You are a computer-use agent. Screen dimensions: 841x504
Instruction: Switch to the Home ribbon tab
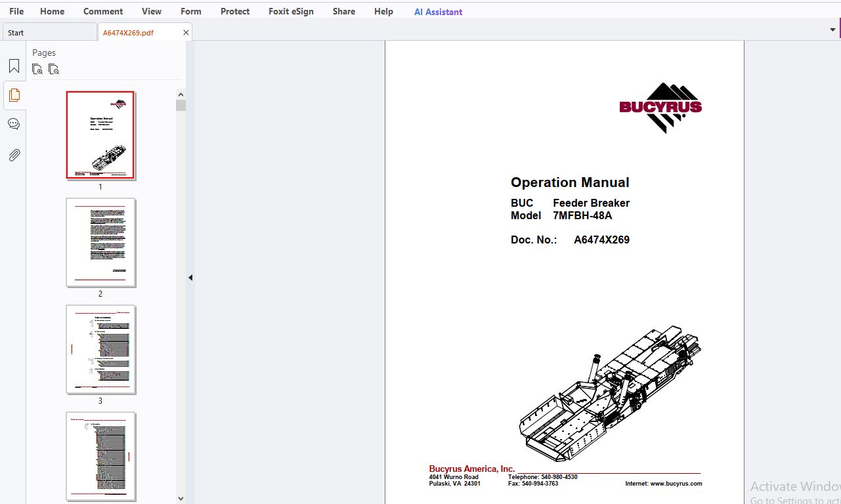click(52, 11)
